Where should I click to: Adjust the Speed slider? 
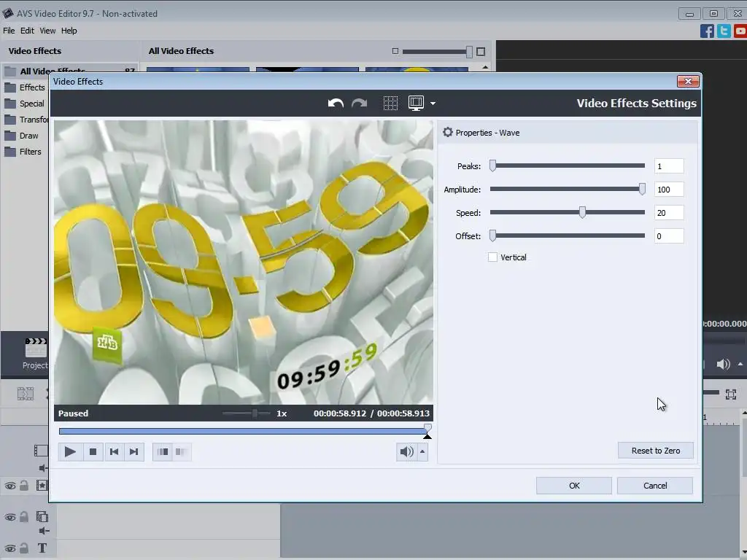(x=582, y=212)
